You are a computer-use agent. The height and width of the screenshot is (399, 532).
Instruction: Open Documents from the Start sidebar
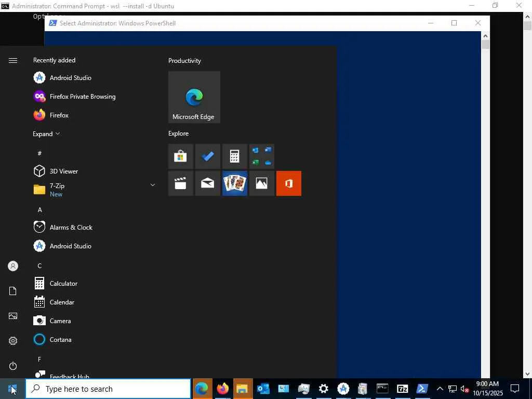click(x=13, y=291)
